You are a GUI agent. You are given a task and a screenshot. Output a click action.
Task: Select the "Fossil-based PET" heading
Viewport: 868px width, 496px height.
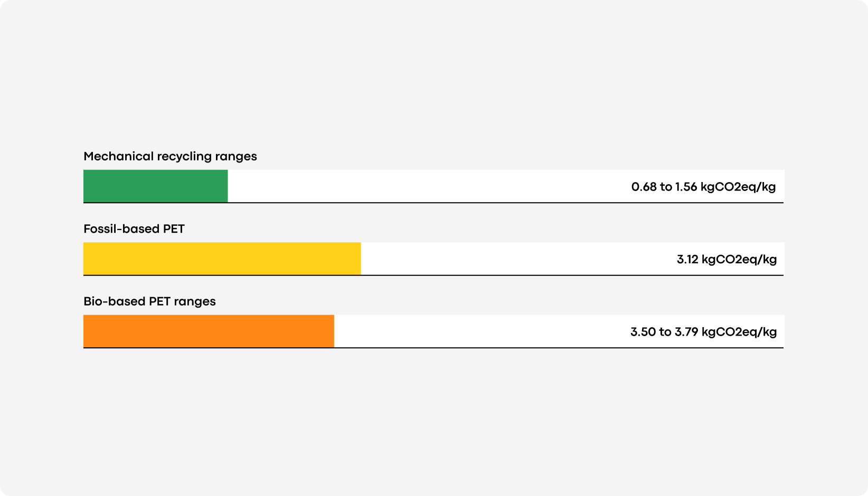(134, 228)
